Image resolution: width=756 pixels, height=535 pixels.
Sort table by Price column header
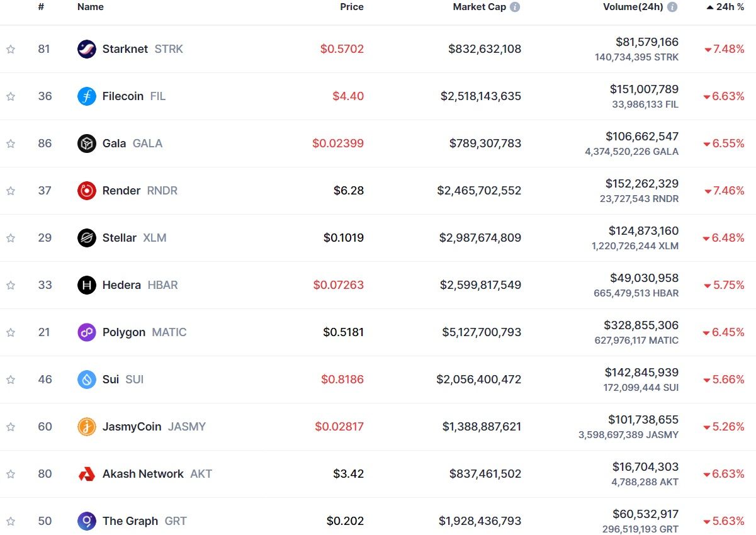352,7
